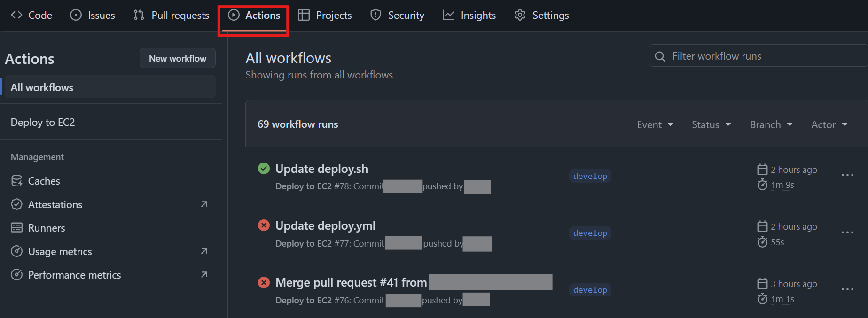
Task: Select All workflows in sidebar
Action: 109,87
